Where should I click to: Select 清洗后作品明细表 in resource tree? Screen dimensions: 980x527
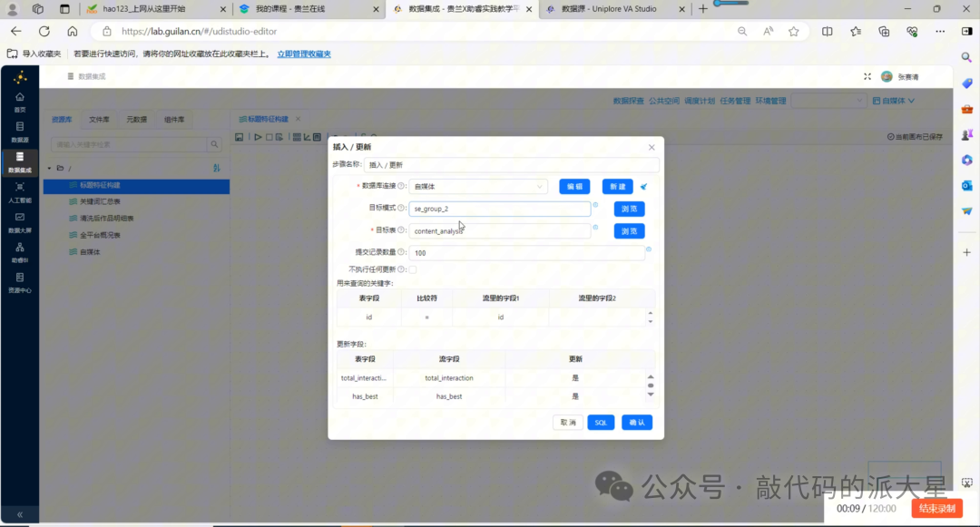coord(107,219)
